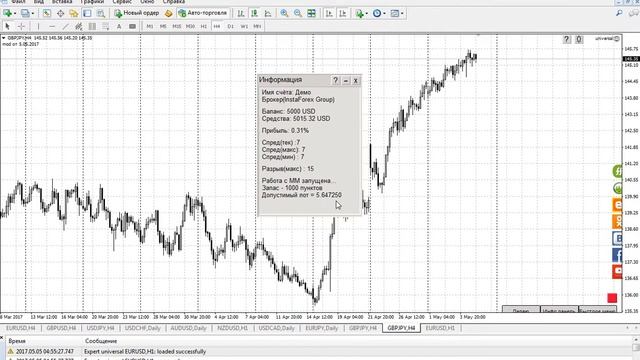Open the MetaEditor yellow book icon
Viewport: 640px width, 360px height.
169,13
